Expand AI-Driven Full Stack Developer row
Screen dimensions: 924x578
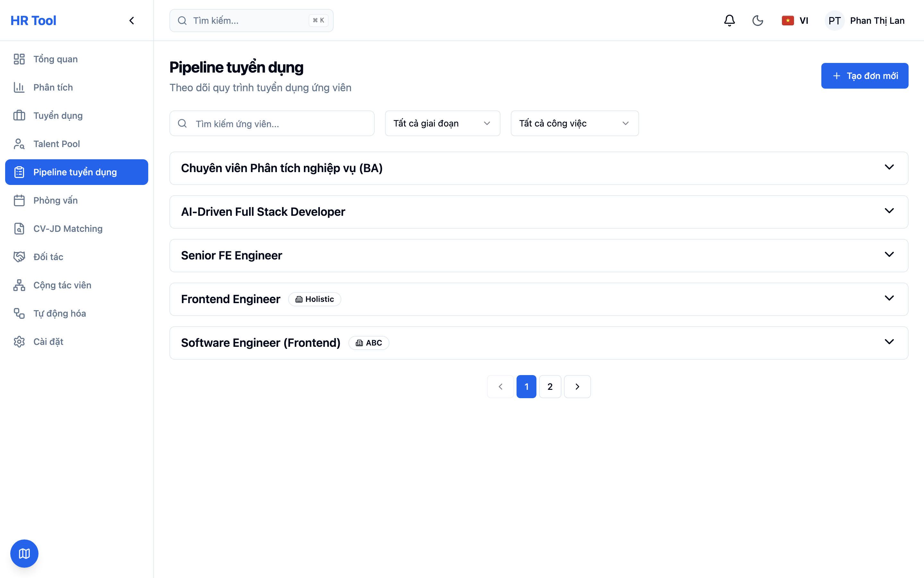point(539,212)
